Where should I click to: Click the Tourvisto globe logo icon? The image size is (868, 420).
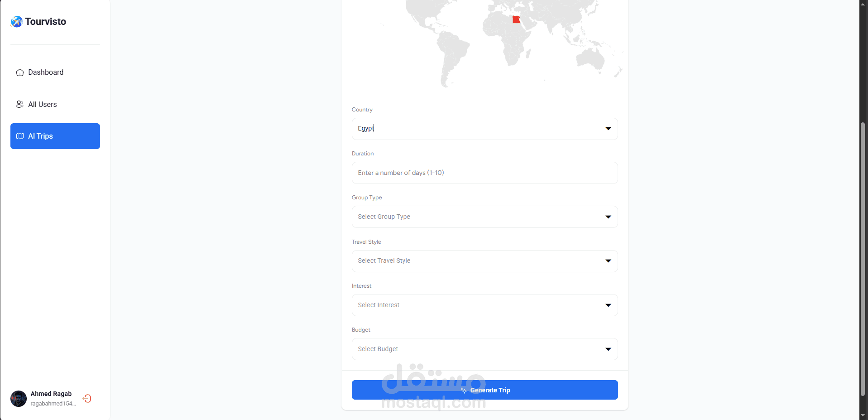(17, 22)
